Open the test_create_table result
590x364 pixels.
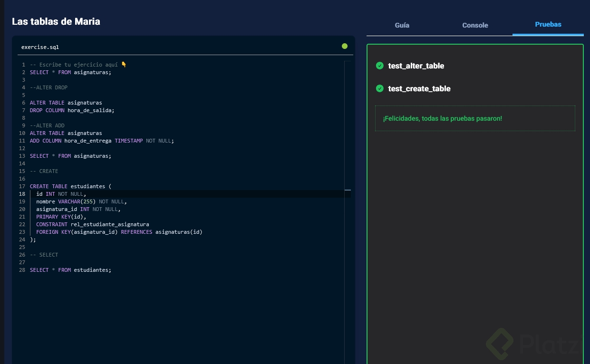[419, 89]
